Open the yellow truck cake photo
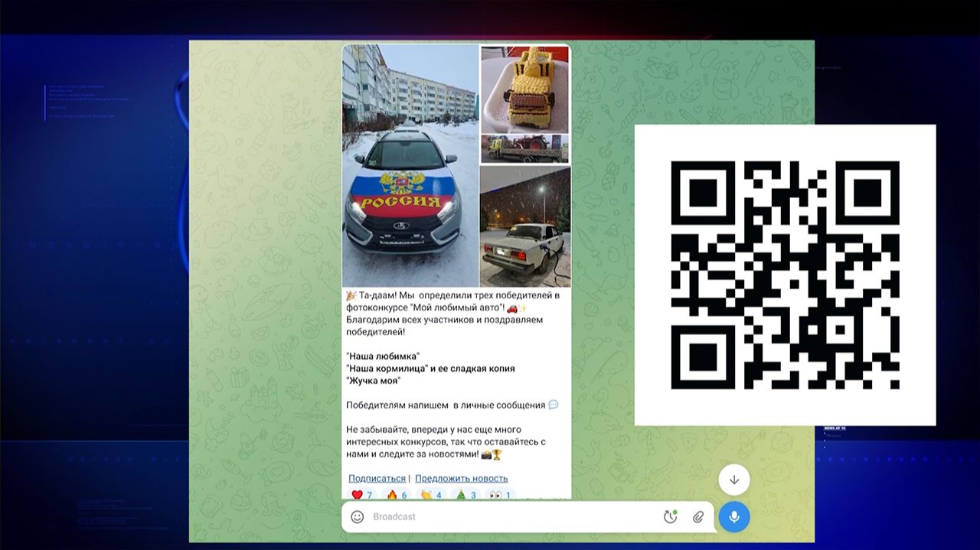 pos(525,89)
